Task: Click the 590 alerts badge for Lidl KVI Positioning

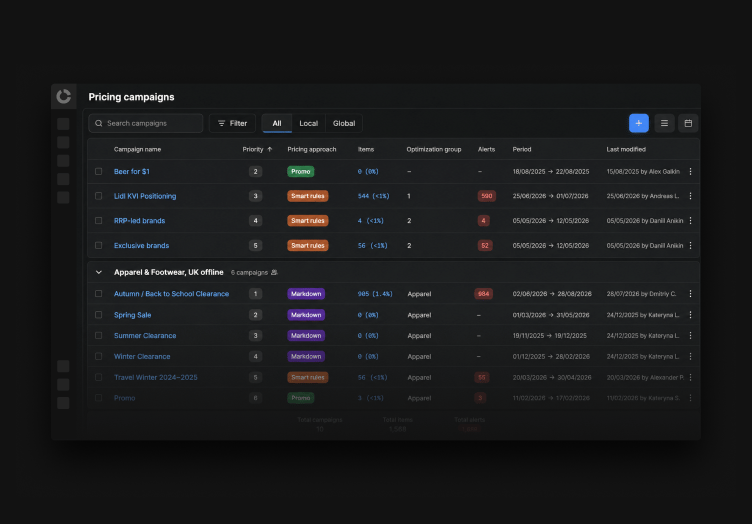Action: coord(486,196)
